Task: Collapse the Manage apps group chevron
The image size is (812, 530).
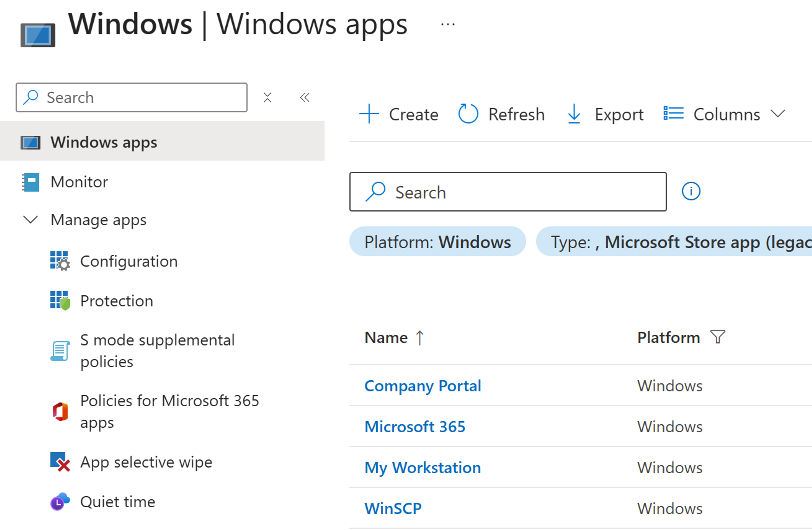Action: tap(30, 220)
